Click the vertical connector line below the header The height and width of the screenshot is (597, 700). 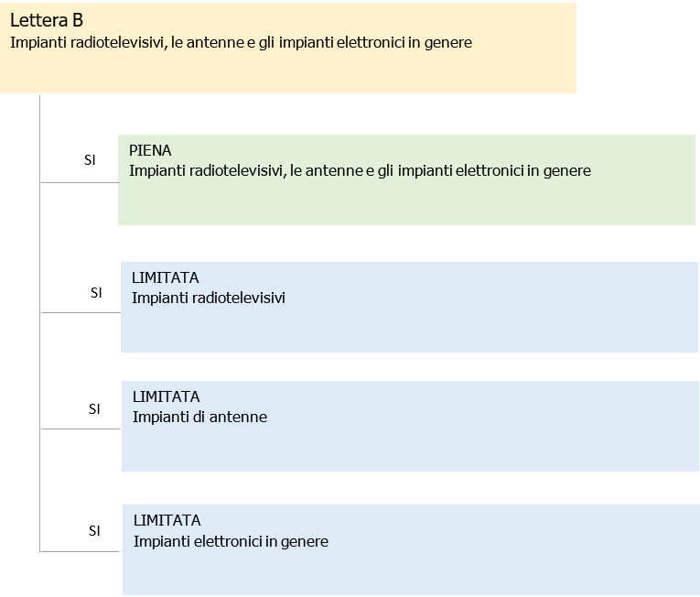pyautogui.click(x=40, y=137)
